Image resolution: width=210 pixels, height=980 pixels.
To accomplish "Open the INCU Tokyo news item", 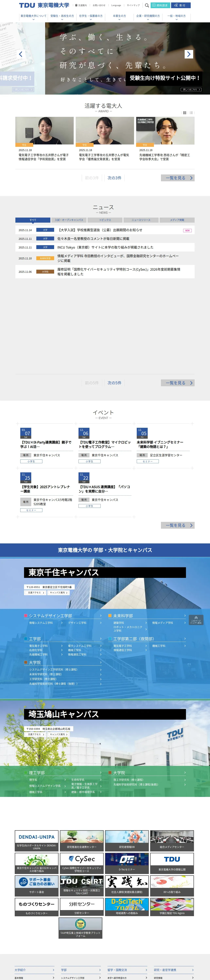I will [x=105, y=247].
